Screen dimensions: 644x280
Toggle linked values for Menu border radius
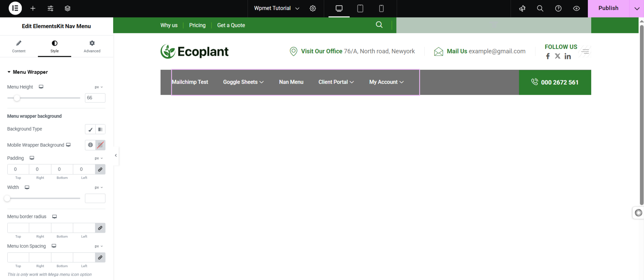coord(100,228)
